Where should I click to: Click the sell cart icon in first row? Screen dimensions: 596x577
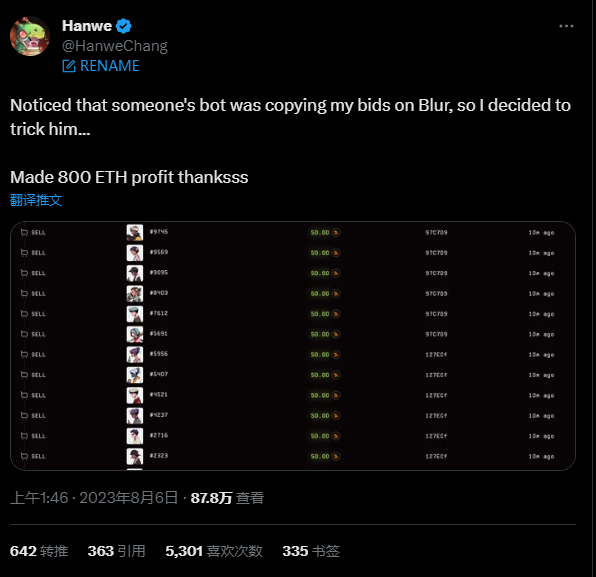coord(24,233)
